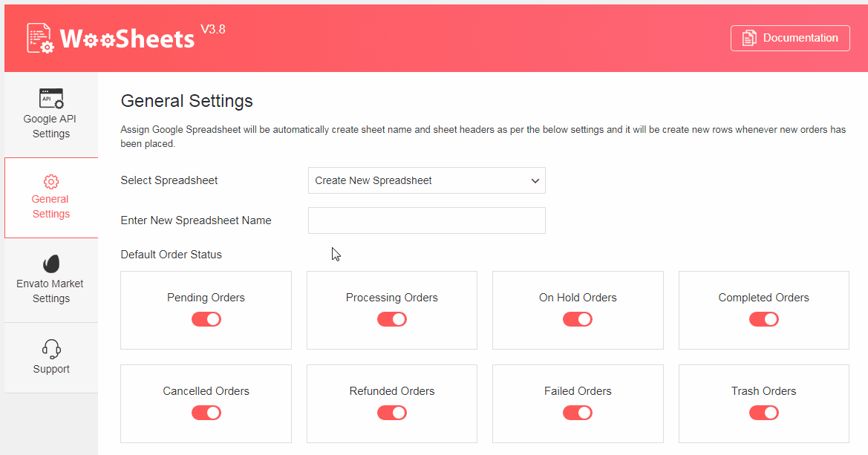
Task: Open the Documentation button
Action: pyautogui.click(x=790, y=39)
